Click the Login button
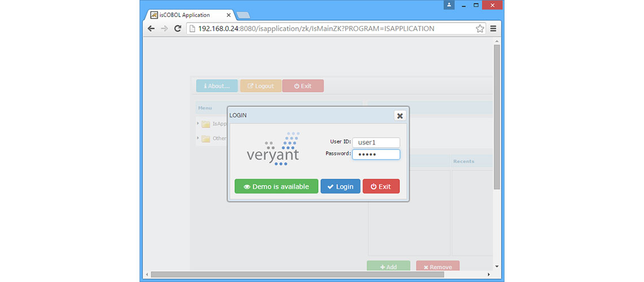 click(x=341, y=187)
